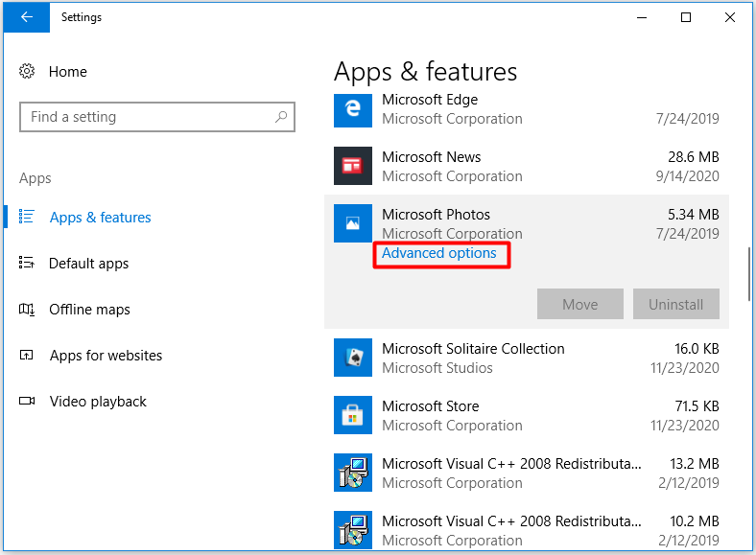
Task: Minimize the Settings window
Action: (642, 17)
